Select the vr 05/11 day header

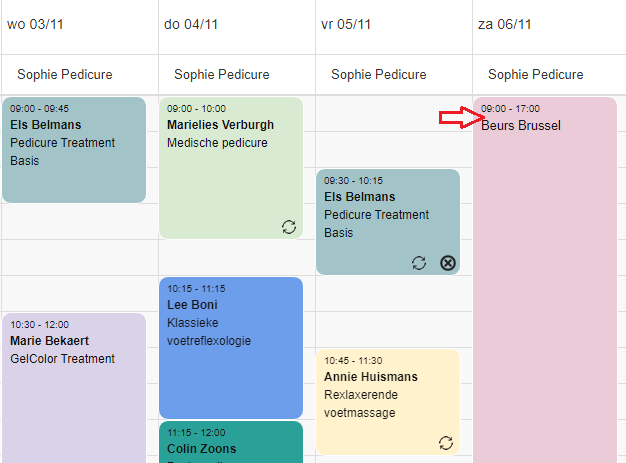[346, 24]
